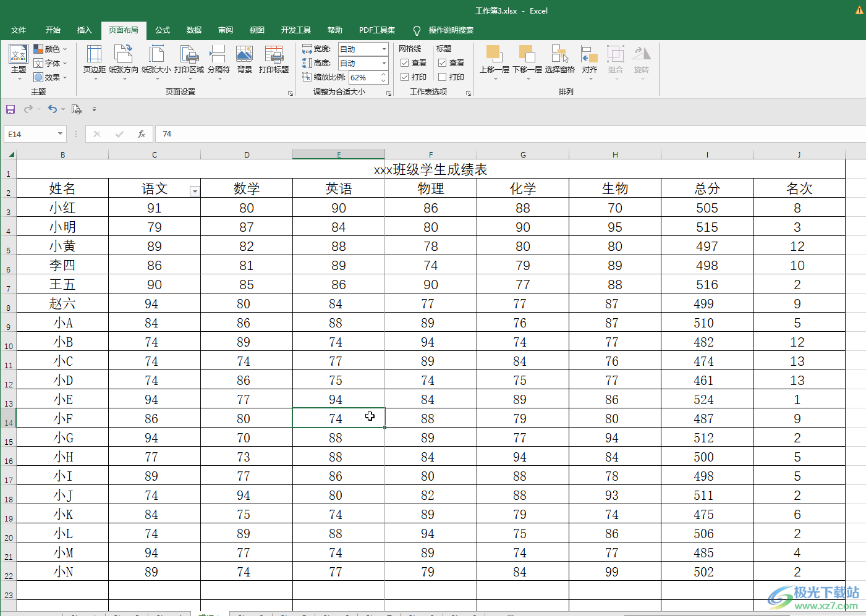Open the File (文件) tab

coord(19,30)
